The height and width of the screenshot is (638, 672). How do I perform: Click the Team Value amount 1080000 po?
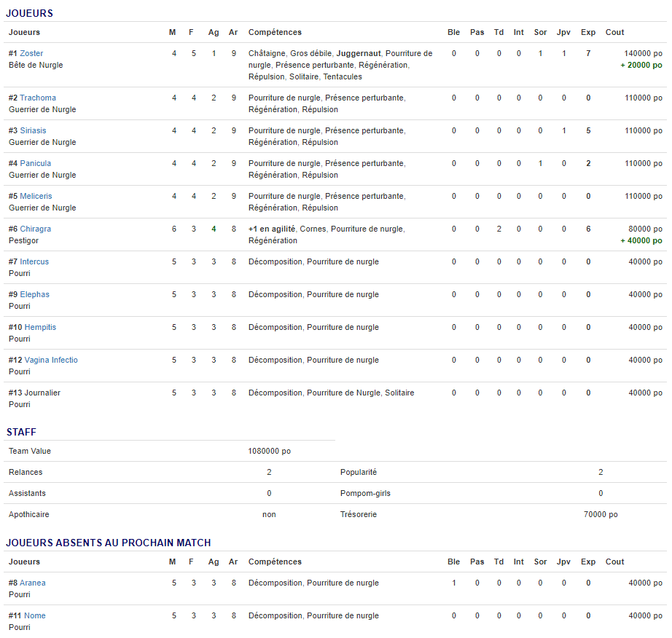pyautogui.click(x=269, y=451)
